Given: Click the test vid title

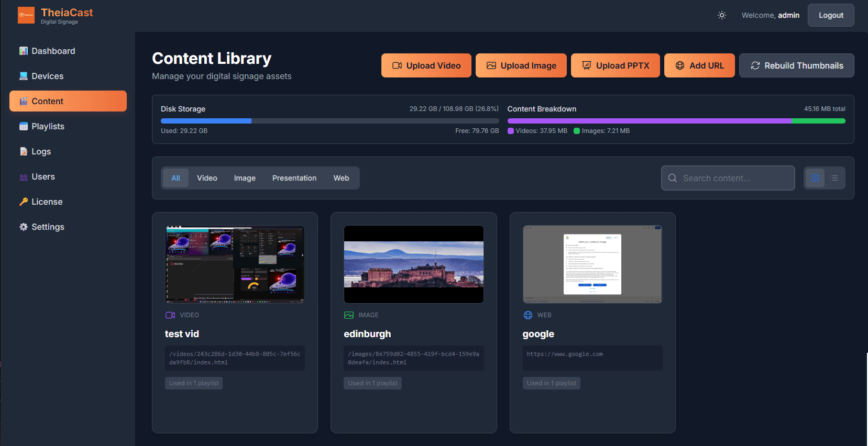Looking at the screenshot, I should (x=182, y=334).
